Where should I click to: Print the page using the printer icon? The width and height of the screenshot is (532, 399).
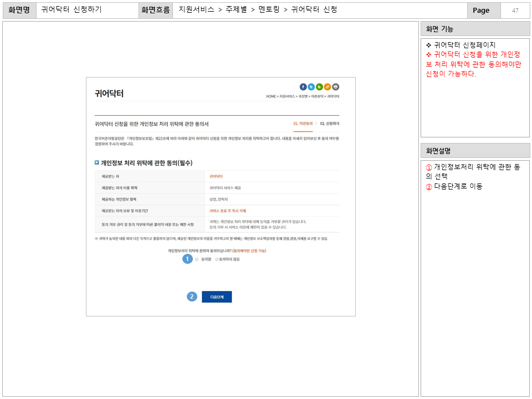pyautogui.click(x=336, y=86)
